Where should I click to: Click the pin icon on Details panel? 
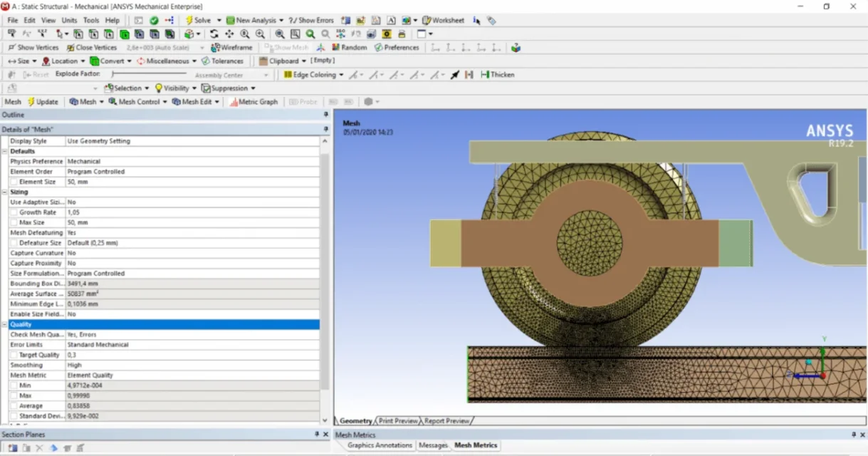[326, 130]
